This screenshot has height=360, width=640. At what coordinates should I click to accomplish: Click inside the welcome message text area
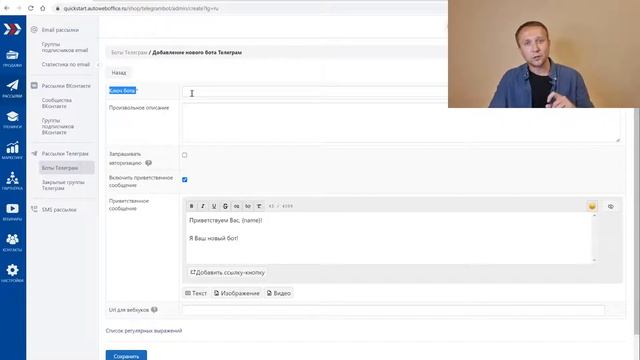click(388, 238)
